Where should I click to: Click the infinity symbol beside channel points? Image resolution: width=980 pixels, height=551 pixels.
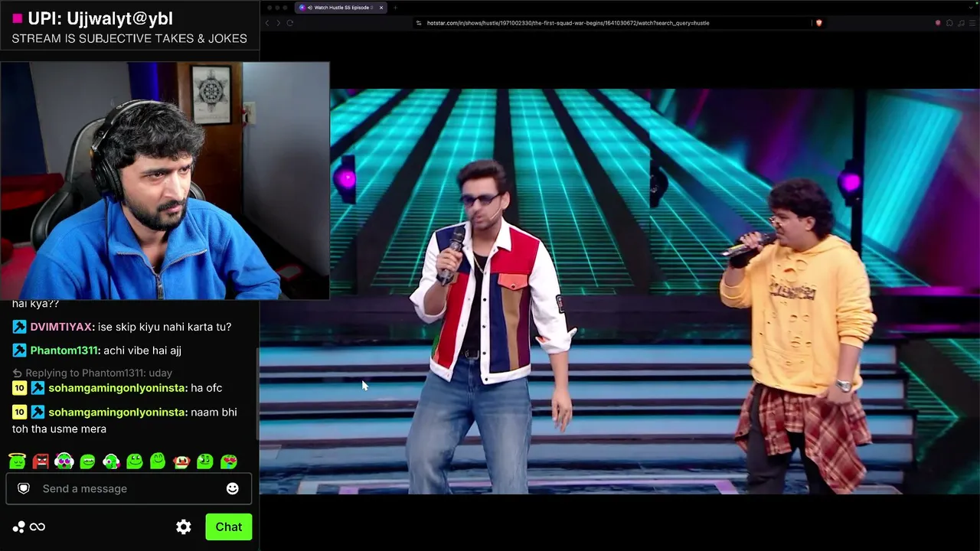38,527
